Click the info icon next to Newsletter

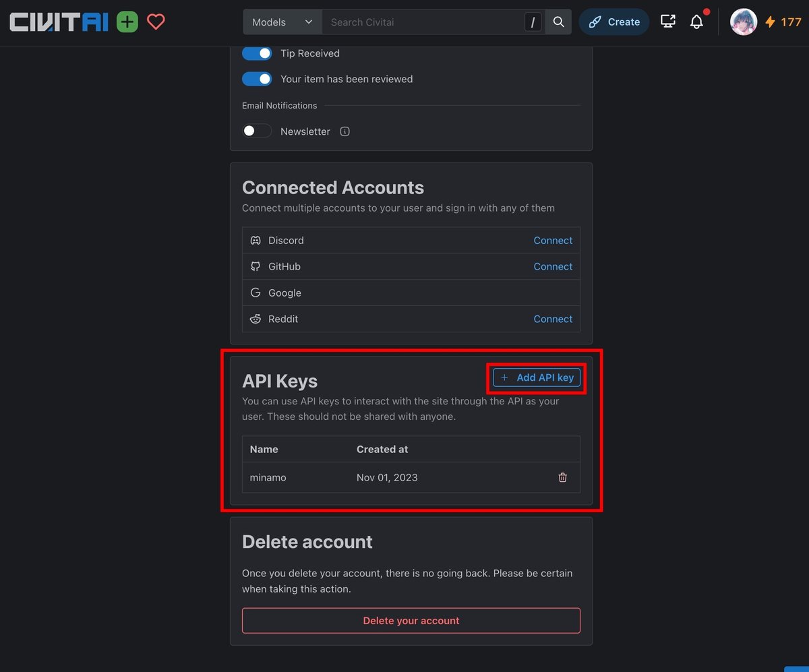(344, 131)
